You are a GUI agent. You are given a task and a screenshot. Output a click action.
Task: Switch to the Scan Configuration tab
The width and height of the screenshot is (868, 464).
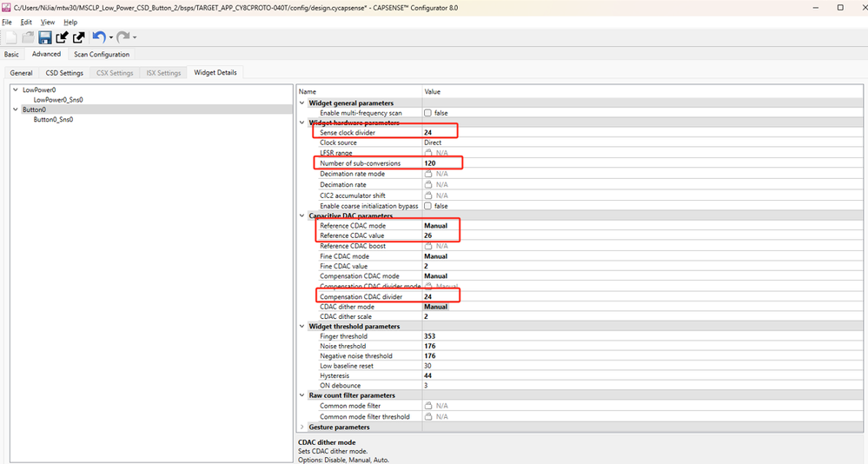102,54
